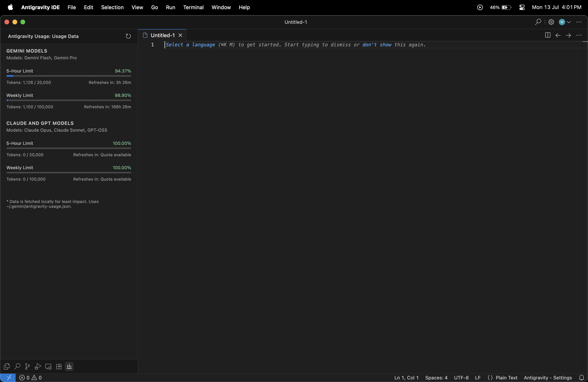Change line ending via LF status item
This screenshot has width=588, height=382.
(478, 378)
